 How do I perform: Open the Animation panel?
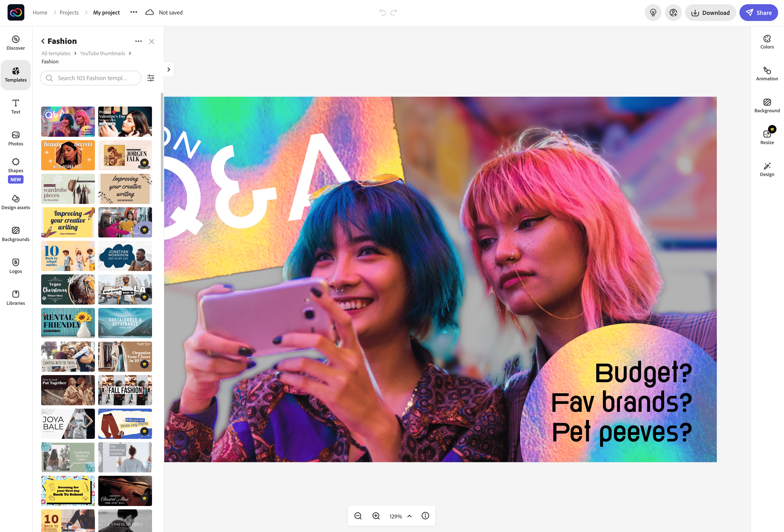point(767,74)
